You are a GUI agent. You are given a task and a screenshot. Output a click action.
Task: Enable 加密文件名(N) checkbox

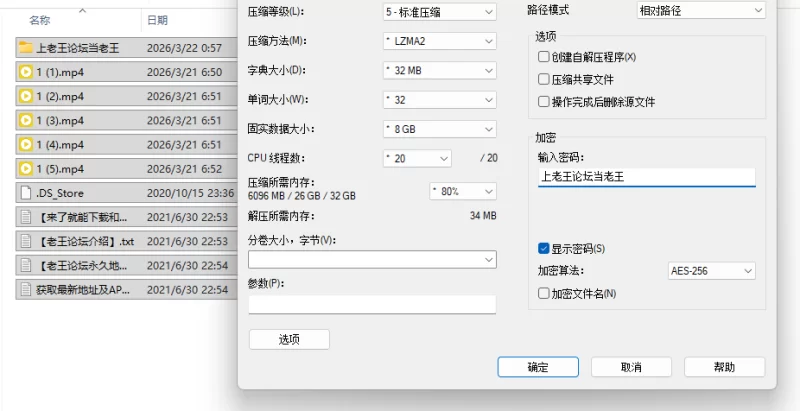point(543,294)
